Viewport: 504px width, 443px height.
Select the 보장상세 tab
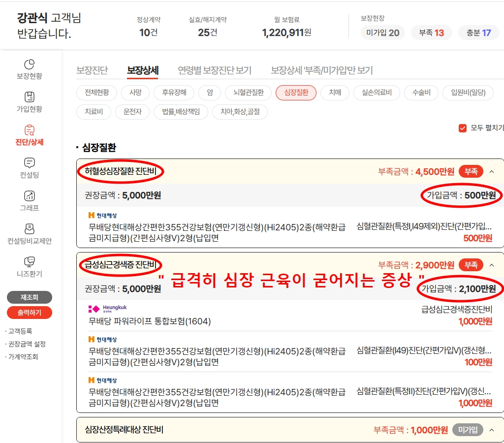pyautogui.click(x=143, y=70)
